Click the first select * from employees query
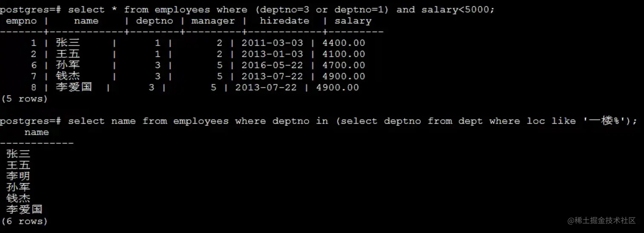 (x=282, y=9)
